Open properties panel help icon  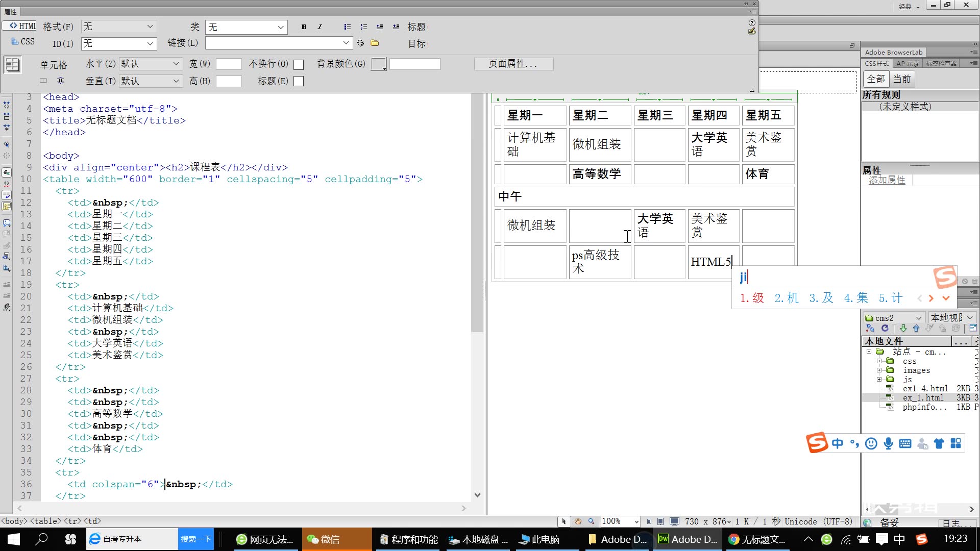752,22
